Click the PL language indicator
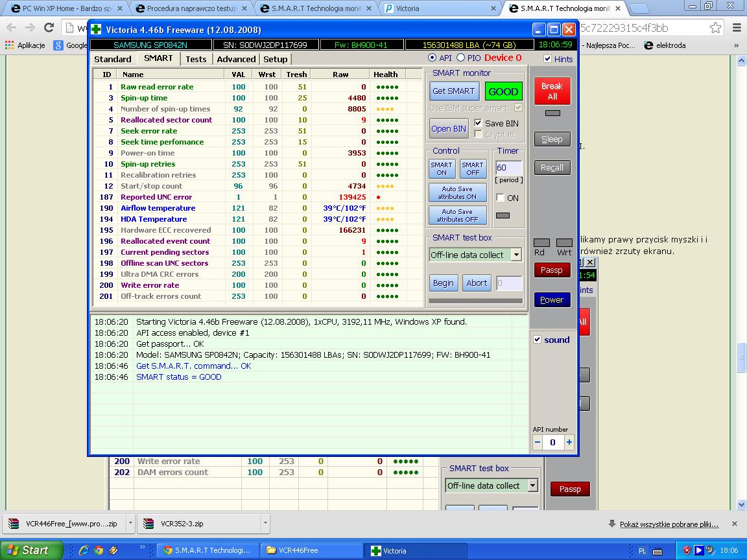The width and height of the screenshot is (747, 560). 642,551
